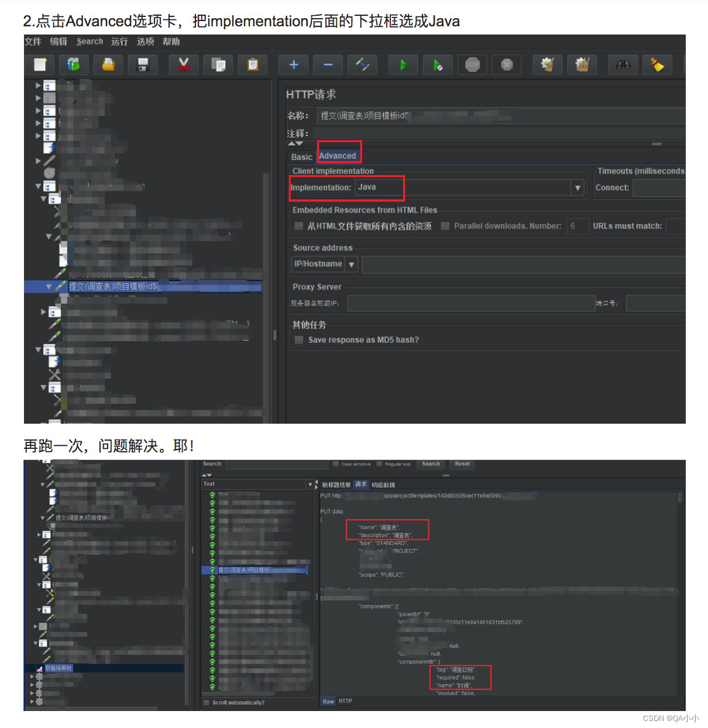
Task: Click the 注释 comments field
Action: [499, 133]
